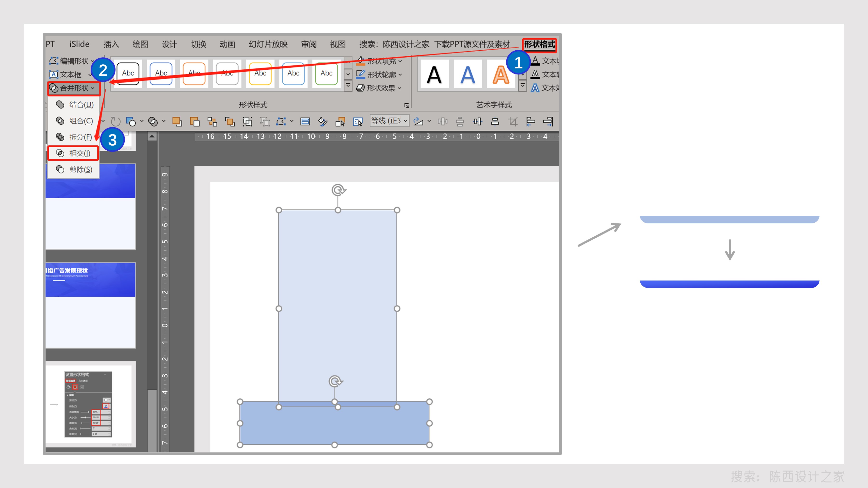Click the Align Right icon
Image resolution: width=868 pixels, height=488 pixels.
tap(548, 121)
